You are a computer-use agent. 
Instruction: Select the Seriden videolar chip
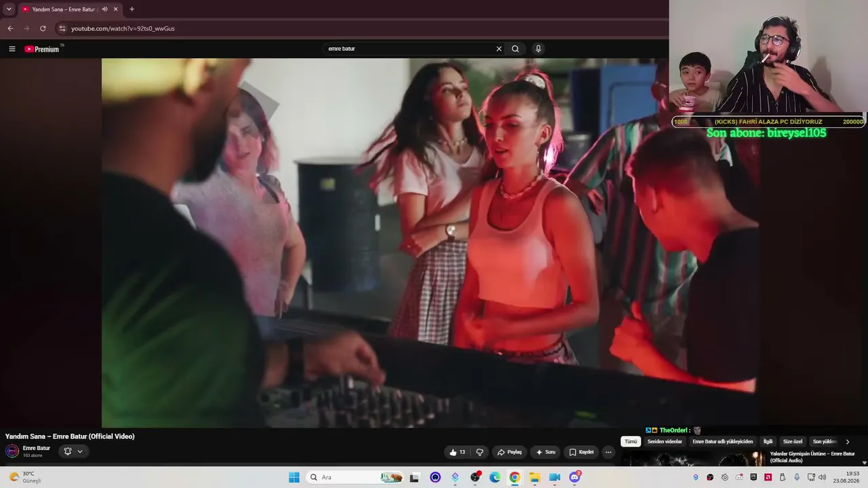pyautogui.click(x=665, y=441)
